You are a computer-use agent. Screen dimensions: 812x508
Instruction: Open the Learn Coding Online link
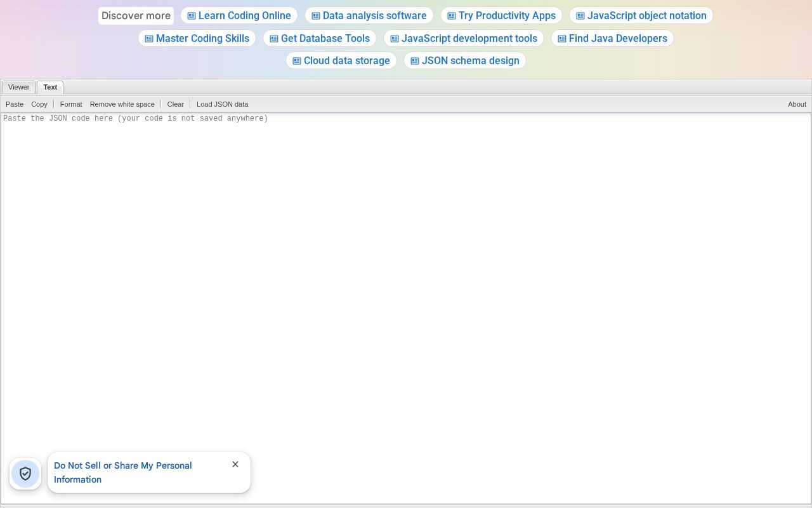[239, 15]
